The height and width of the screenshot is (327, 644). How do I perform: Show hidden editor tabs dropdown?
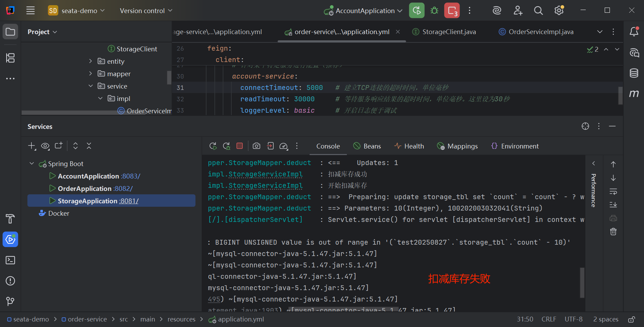pos(600,32)
